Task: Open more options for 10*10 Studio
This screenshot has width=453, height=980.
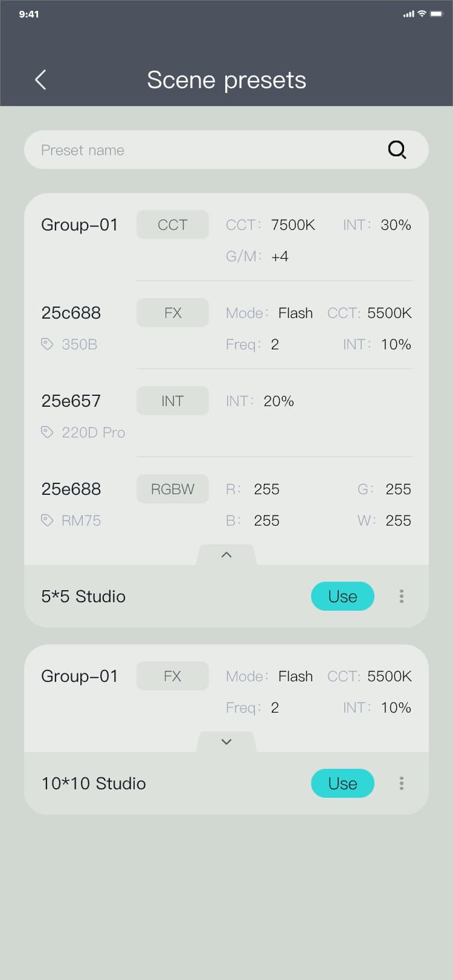Action: pos(402,783)
